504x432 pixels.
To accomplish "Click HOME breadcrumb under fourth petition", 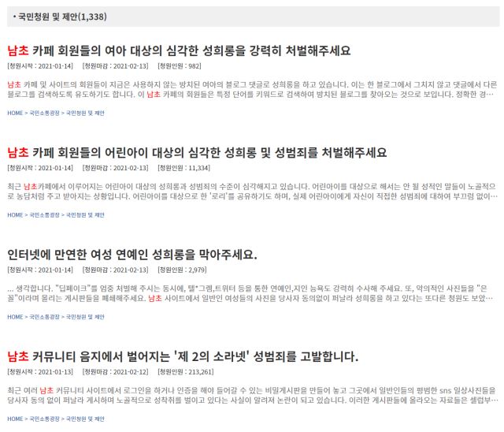I will (x=15, y=419).
